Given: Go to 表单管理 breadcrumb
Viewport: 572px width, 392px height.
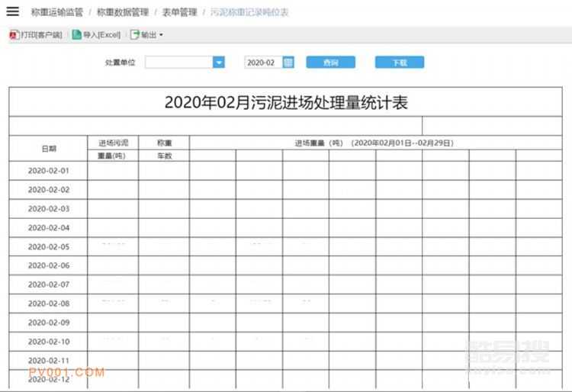Looking at the screenshot, I should pyautogui.click(x=179, y=12).
